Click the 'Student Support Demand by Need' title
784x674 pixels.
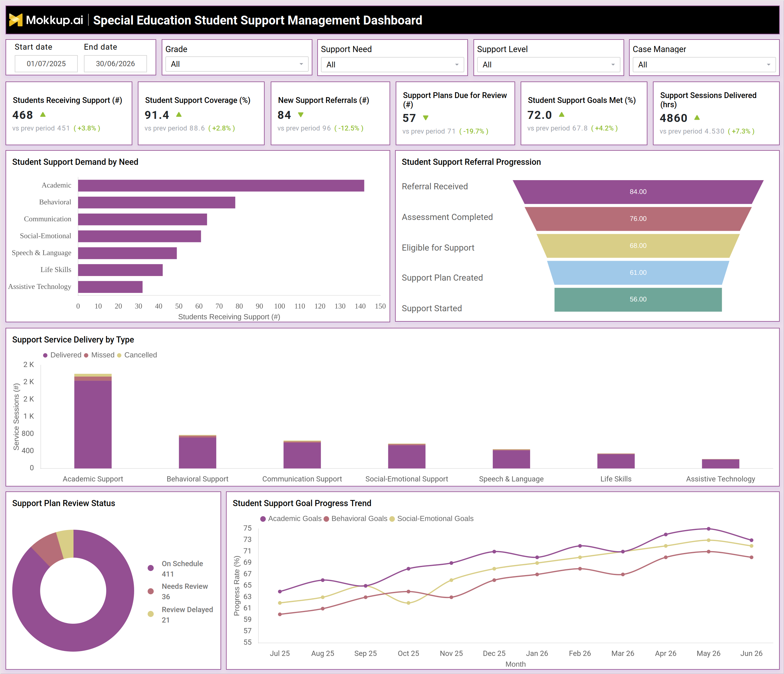pyautogui.click(x=75, y=162)
